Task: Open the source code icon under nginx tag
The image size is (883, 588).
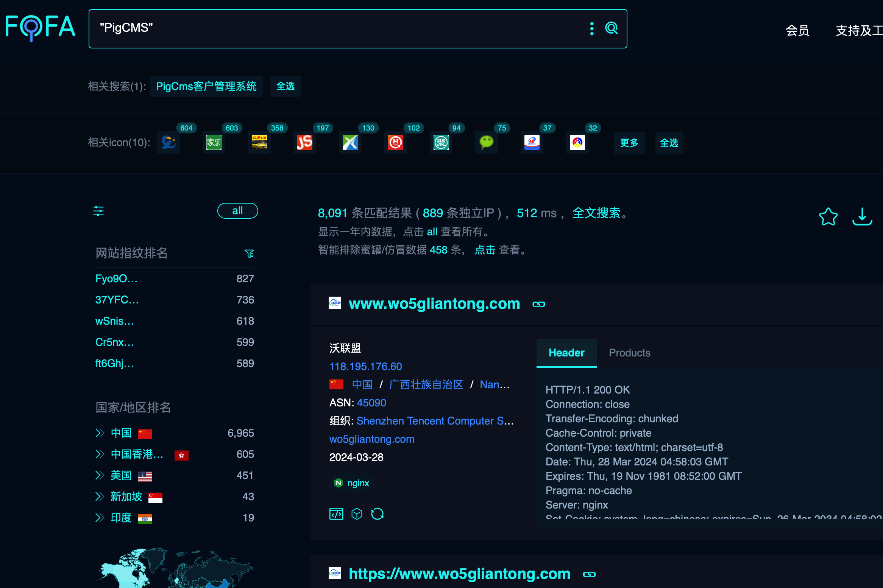Action: (336, 514)
